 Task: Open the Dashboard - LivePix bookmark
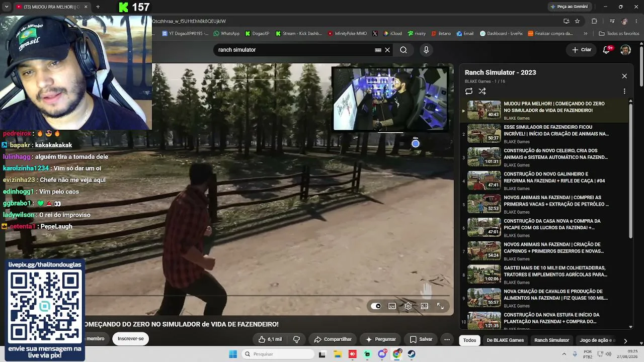coord(501,34)
